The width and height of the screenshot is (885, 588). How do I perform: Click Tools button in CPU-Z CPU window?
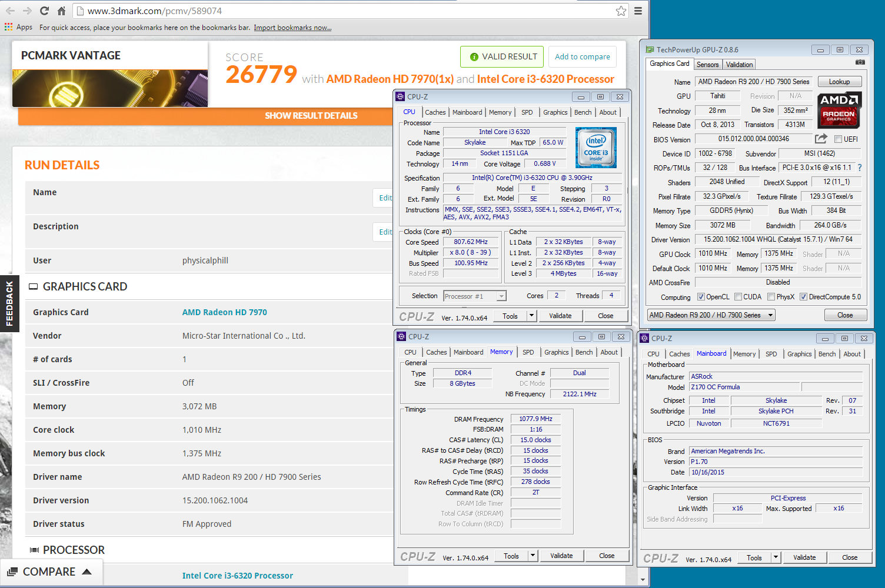click(x=510, y=316)
